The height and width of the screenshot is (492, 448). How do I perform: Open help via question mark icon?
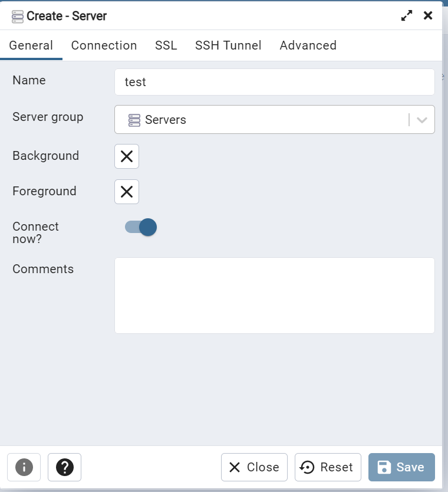click(64, 467)
